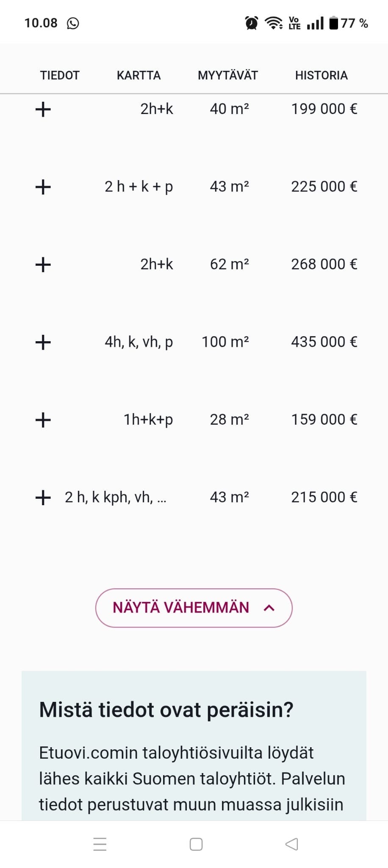Tap the Android home button icon
The width and height of the screenshot is (388, 868).
point(196,844)
